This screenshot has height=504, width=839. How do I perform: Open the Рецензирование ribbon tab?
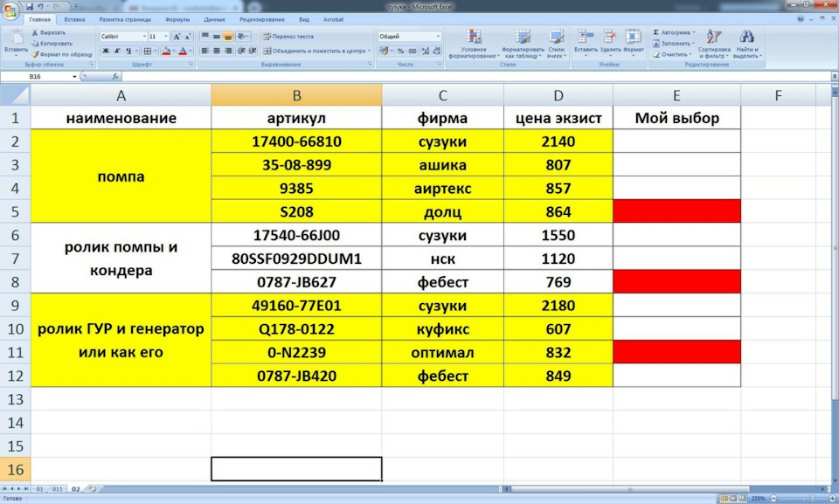click(261, 19)
